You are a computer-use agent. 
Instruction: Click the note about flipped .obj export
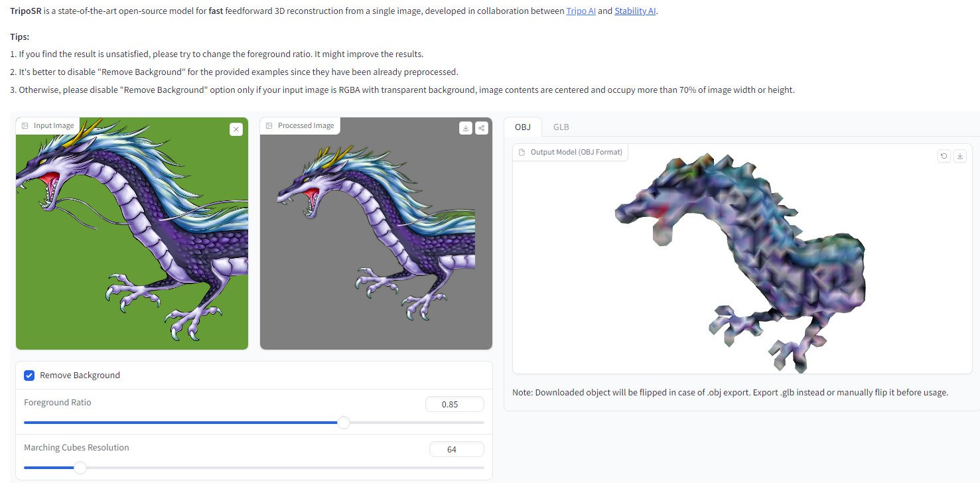click(731, 392)
